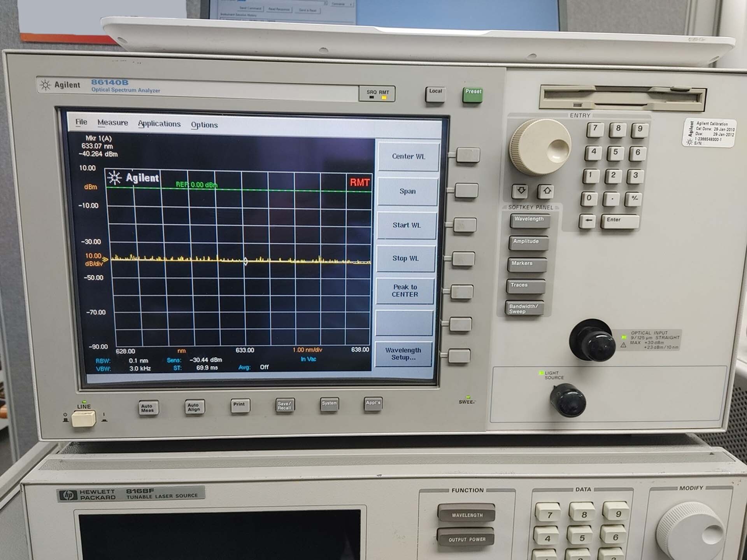This screenshot has width=747, height=560.
Task: Click the RBW 0.1 nm value
Action: (x=139, y=361)
